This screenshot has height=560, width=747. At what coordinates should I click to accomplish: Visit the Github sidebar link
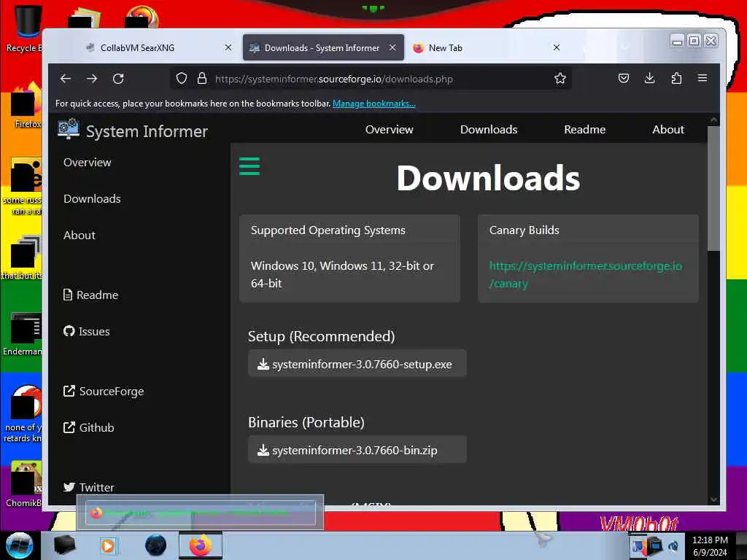[x=88, y=427]
